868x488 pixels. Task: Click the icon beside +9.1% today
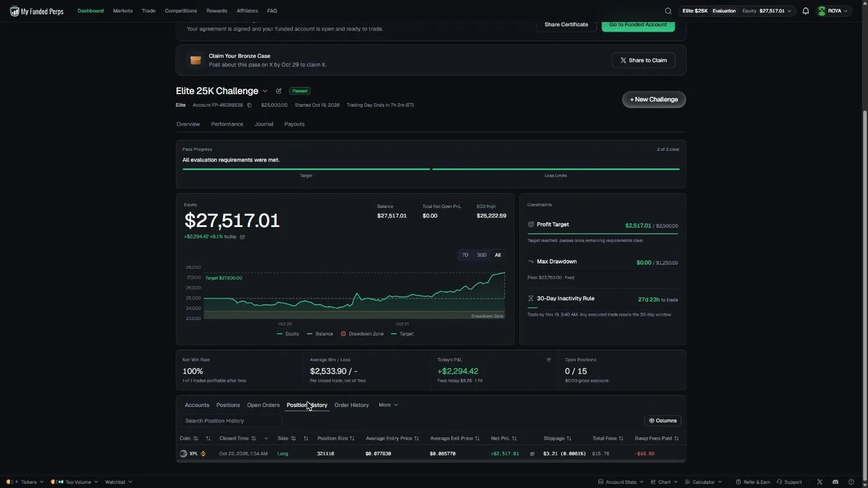[x=242, y=237]
